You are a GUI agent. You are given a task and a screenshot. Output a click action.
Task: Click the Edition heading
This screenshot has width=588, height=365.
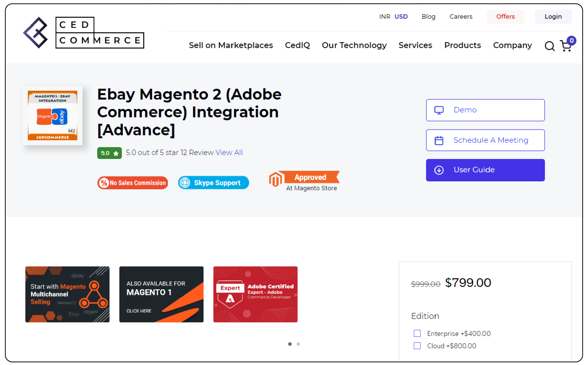pyautogui.click(x=425, y=316)
